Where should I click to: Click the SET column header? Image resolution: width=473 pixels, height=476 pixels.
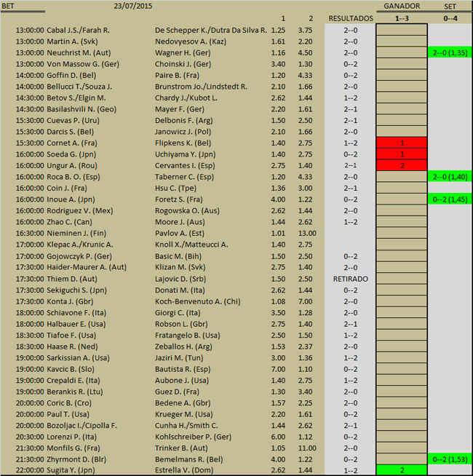[450, 7]
